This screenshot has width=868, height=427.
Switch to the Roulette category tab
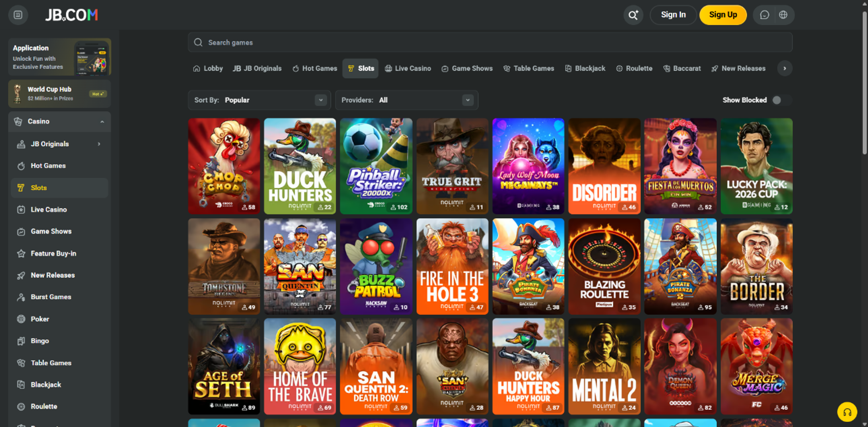[x=634, y=69]
